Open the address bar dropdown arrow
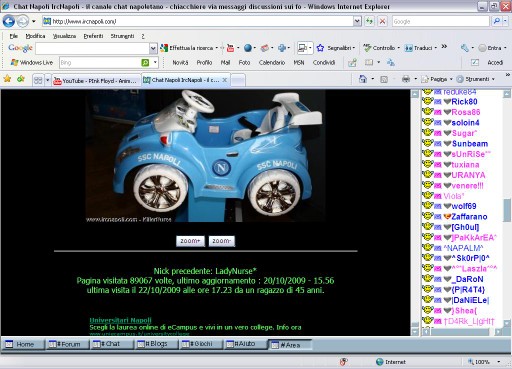The width and height of the screenshot is (512, 369). tap(357, 21)
